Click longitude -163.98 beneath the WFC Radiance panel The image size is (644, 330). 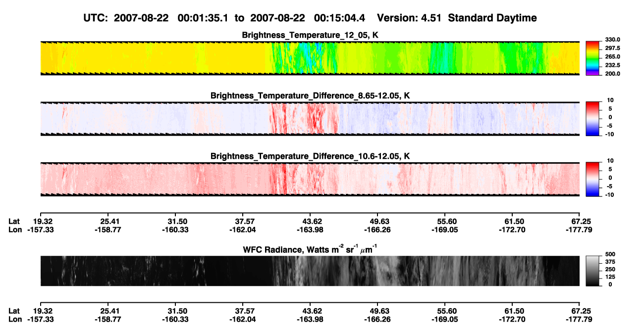point(309,320)
